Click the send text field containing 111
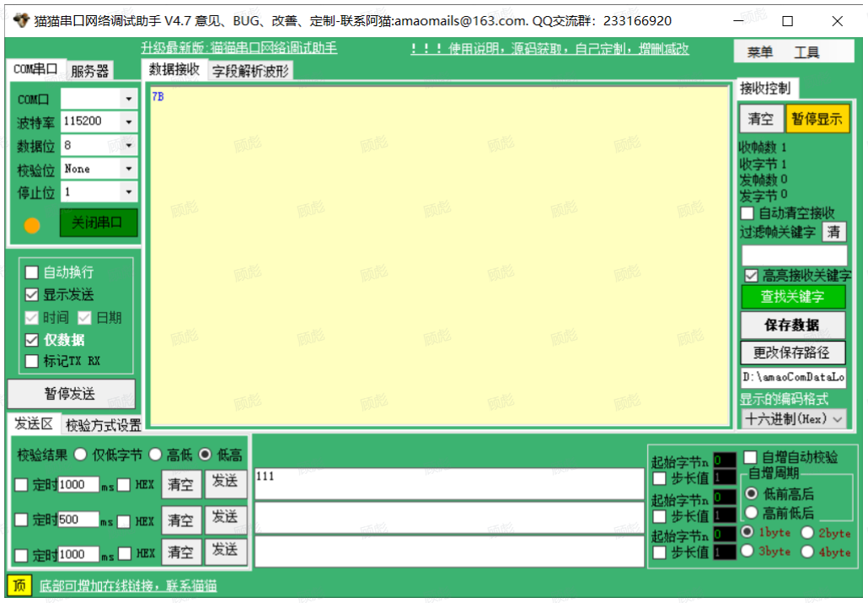Viewport: 868px width, 603px height. point(448,483)
